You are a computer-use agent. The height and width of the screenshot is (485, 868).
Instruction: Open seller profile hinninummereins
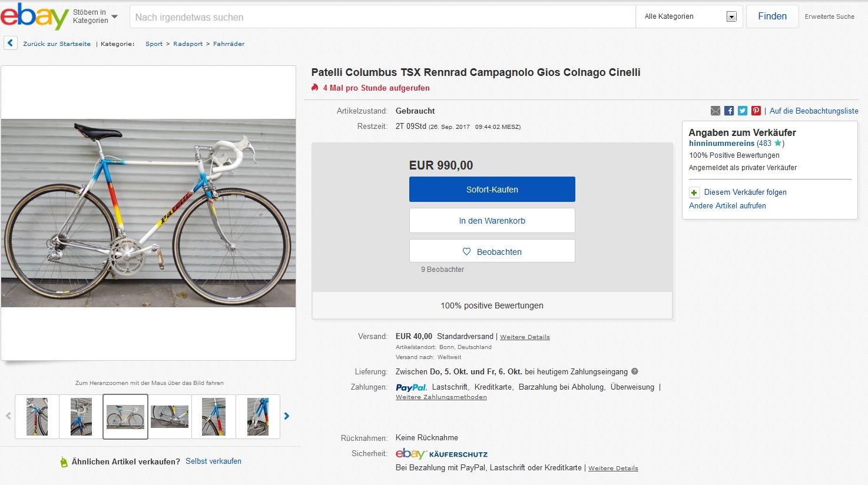coord(721,143)
